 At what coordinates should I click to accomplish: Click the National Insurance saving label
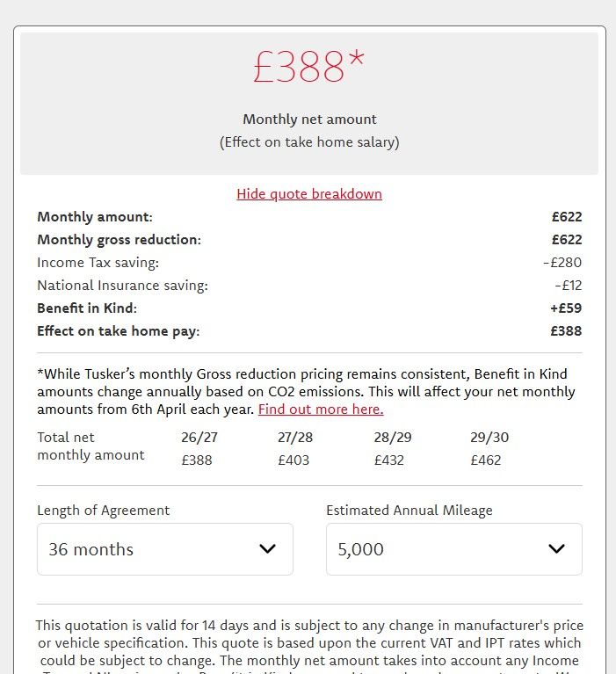[x=122, y=286]
